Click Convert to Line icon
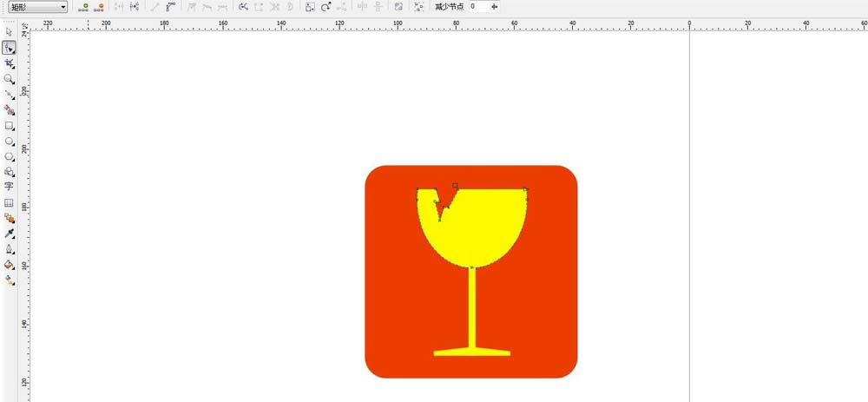This screenshot has height=402, width=868. 155,7
